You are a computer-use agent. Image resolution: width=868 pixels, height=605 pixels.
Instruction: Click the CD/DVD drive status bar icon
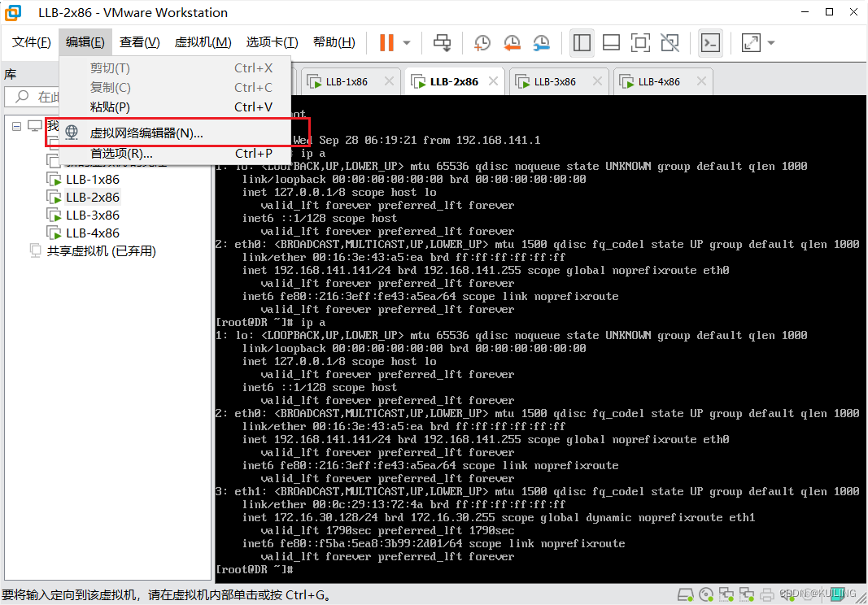coord(706,595)
